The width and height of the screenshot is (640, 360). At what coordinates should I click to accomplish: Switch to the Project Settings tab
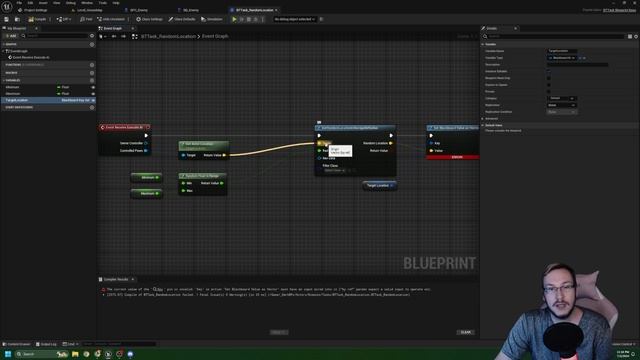(33, 10)
